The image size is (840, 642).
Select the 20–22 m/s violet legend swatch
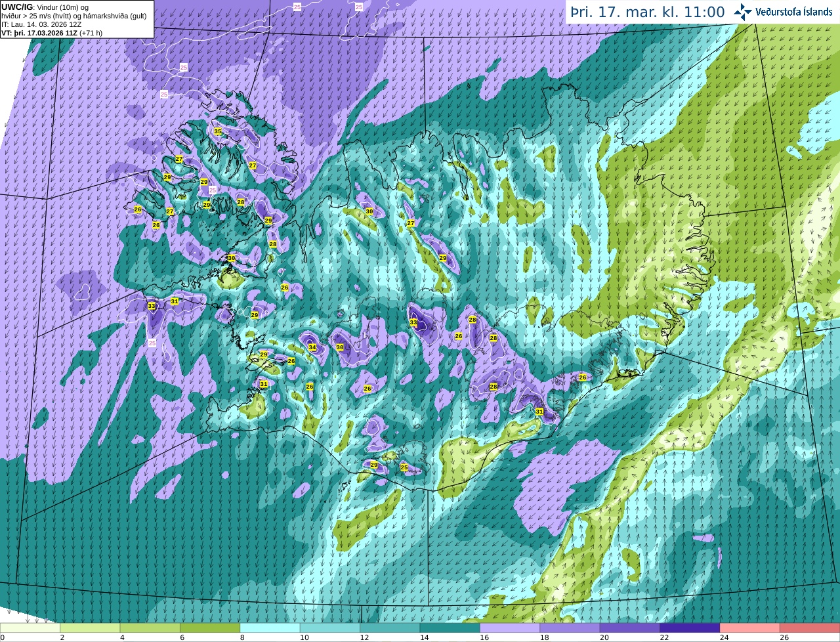click(630, 628)
